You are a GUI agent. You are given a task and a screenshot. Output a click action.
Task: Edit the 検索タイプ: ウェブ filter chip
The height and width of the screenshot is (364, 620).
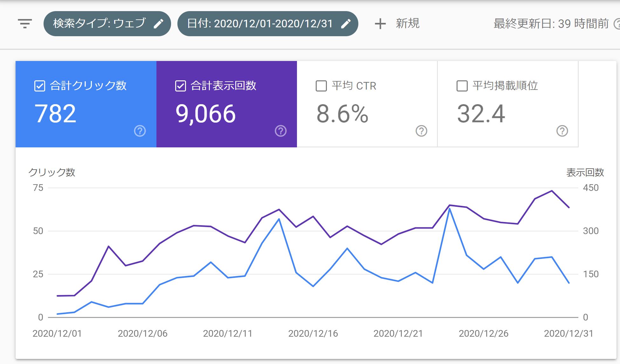(x=107, y=24)
